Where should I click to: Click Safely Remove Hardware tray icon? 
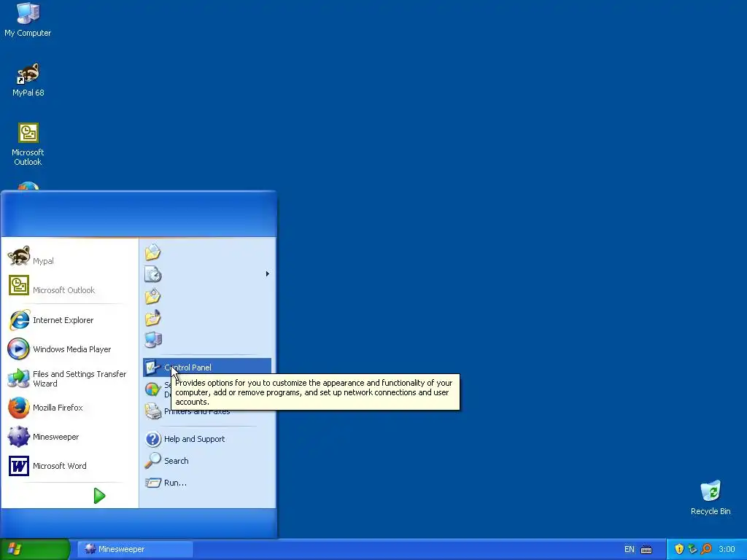coord(693,549)
